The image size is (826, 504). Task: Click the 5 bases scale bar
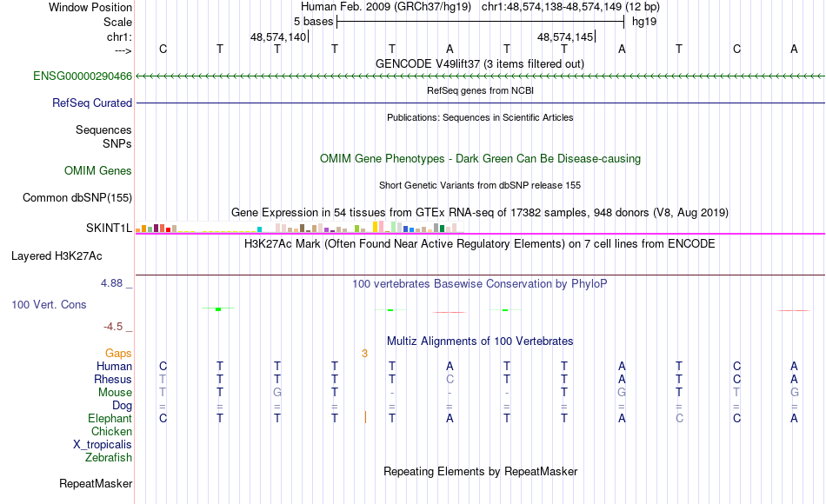coord(481,22)
